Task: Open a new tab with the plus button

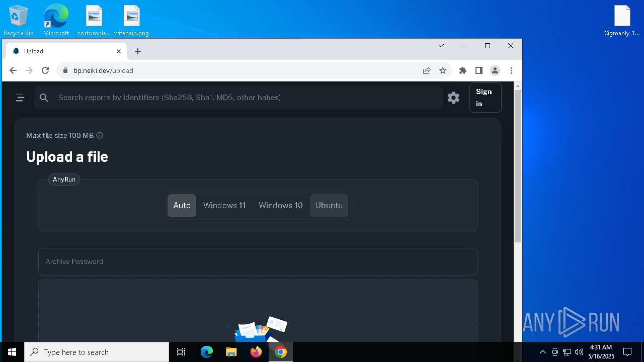Action: (138, 51)
